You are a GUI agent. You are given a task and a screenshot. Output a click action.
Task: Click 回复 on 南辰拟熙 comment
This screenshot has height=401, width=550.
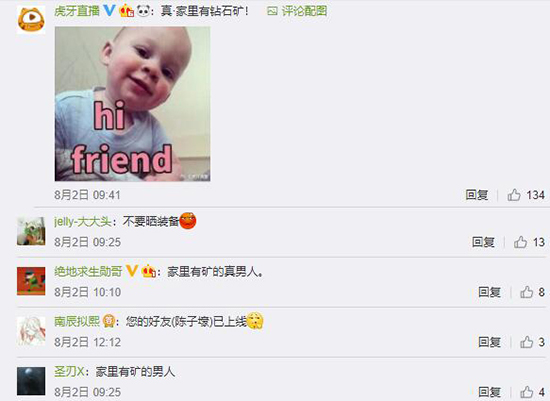point(489,342)
